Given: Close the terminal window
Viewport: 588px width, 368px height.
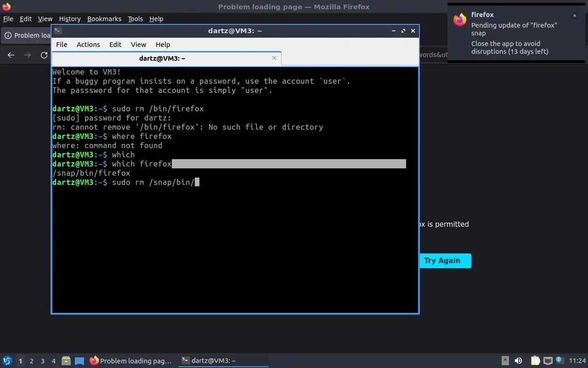Looking at the screenshot, I should [413, 31].
